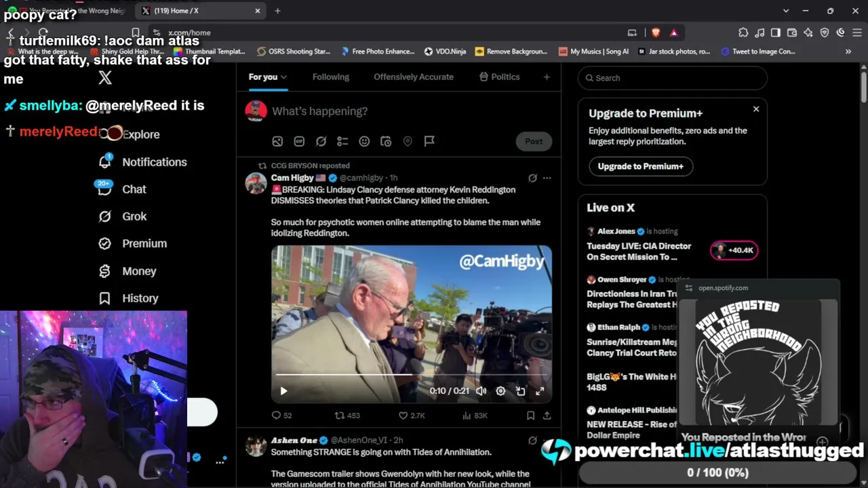868x488 pixels.
Task: Schedule the post with the calendar icon
Action: pos(386,141)
